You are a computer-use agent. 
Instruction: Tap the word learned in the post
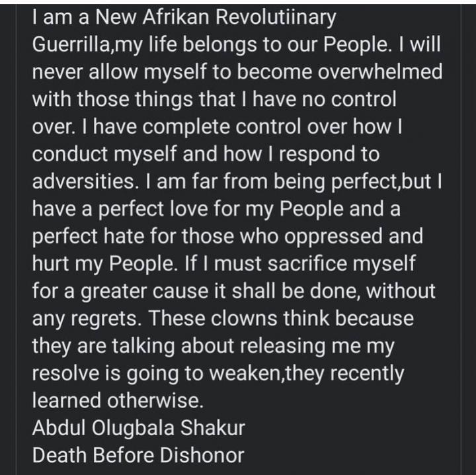coord(67,400)
